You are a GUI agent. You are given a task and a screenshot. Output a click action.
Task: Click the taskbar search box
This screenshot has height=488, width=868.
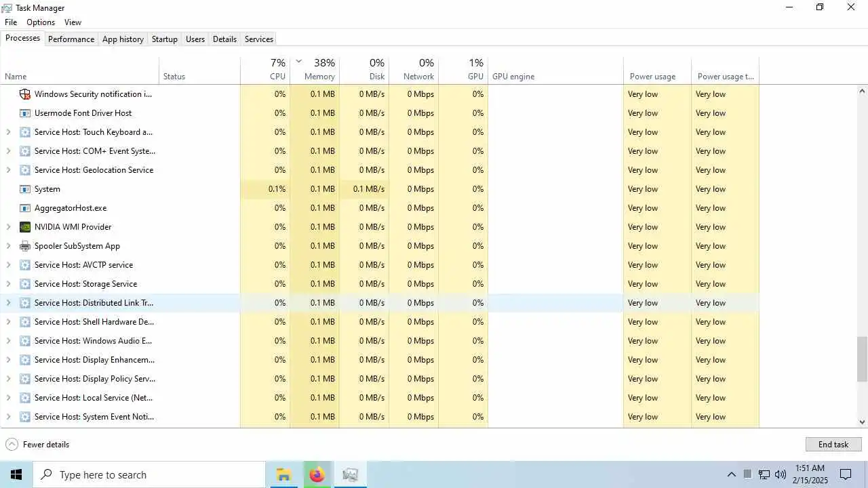point(149,474)
